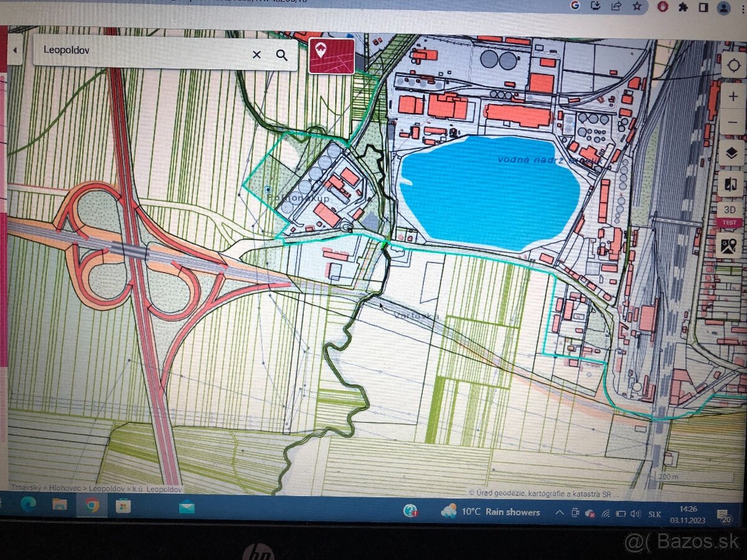This screenshot has width=747, height=560.
Task: Open the Chrome profile avatar menu
Action: tap(723, 7)
